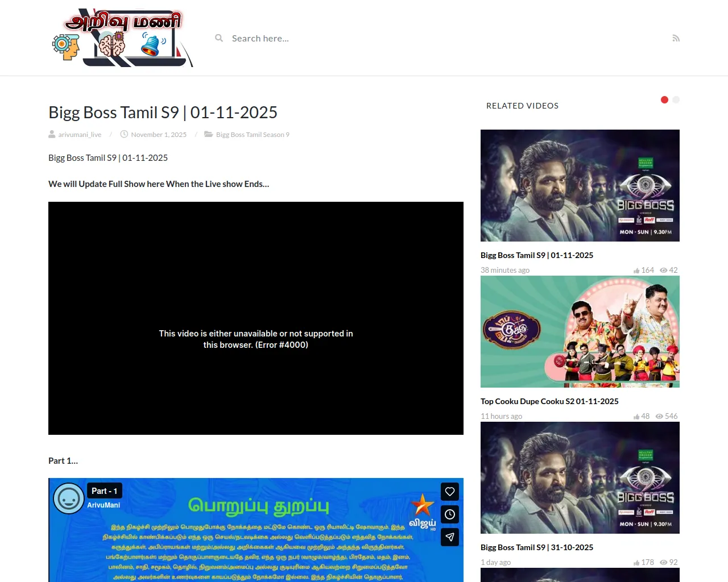Click the views eye icon showing 42
The height and width of the screenshot is (582, 728).
663,271
